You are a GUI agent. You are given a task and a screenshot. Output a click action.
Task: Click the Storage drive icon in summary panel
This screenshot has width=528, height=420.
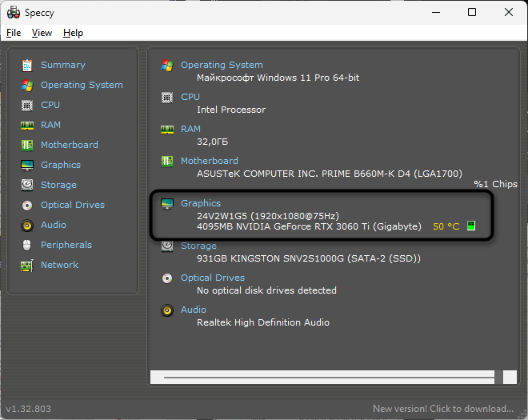167,246
